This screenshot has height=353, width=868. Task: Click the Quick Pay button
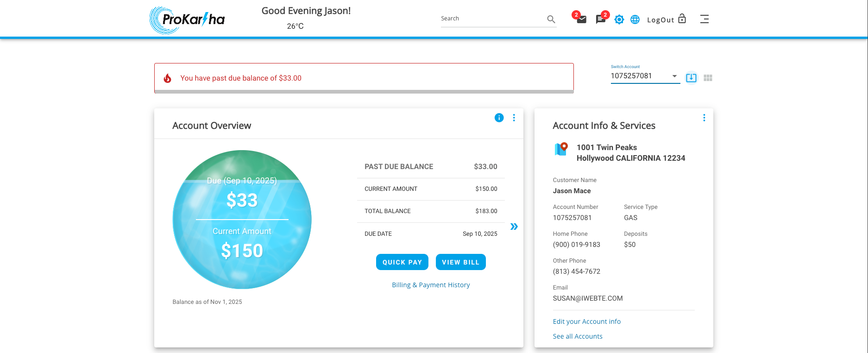[x=402, y=262]
